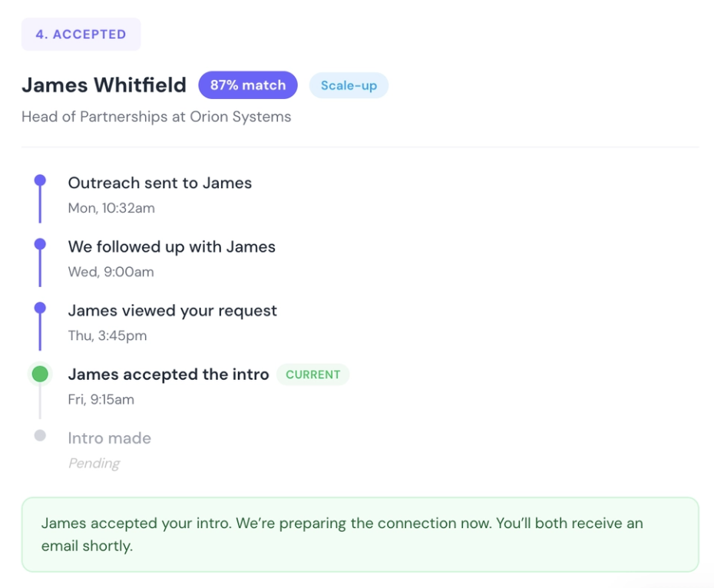Viewport: 714px width, 588px height.
Task: Click the '4. ACCEPTED' status badge
Action: click(x=81, y=35)
